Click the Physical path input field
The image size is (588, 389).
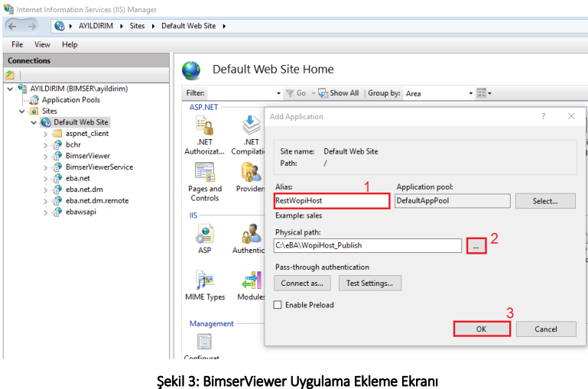(368, 245)
